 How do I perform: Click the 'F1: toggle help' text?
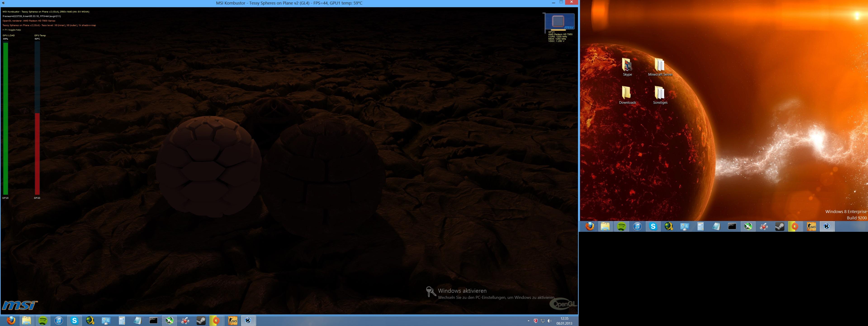pos(12,30)
